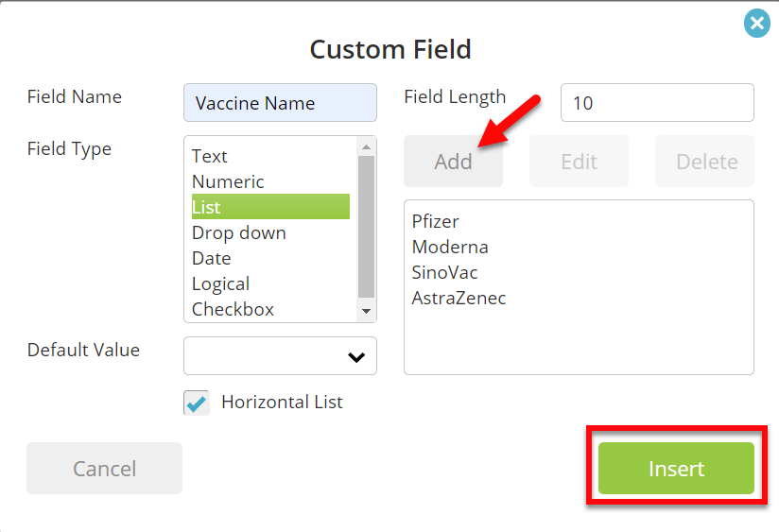Choose the List field type
The width and height of the screenshot is (779, 532).
(x=270, y=207)
